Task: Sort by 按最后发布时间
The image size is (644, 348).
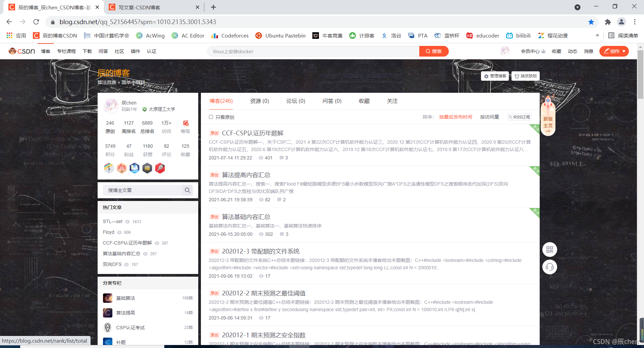Action: [x=455, y=117]
